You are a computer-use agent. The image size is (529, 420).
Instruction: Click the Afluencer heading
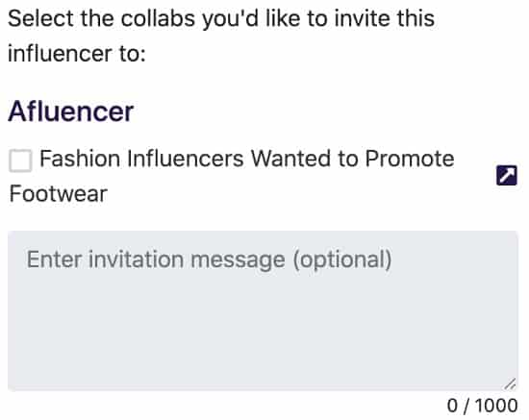(71, 111)
